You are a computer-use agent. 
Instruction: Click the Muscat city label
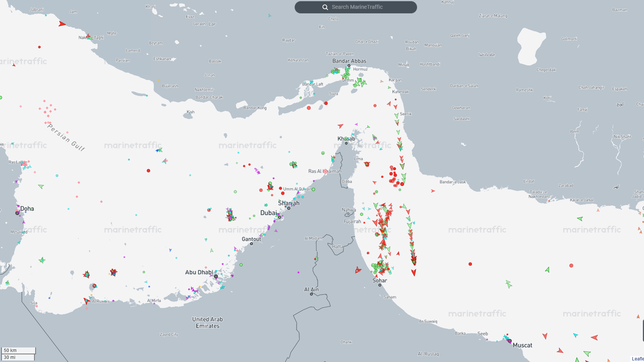tap(522, 345)
